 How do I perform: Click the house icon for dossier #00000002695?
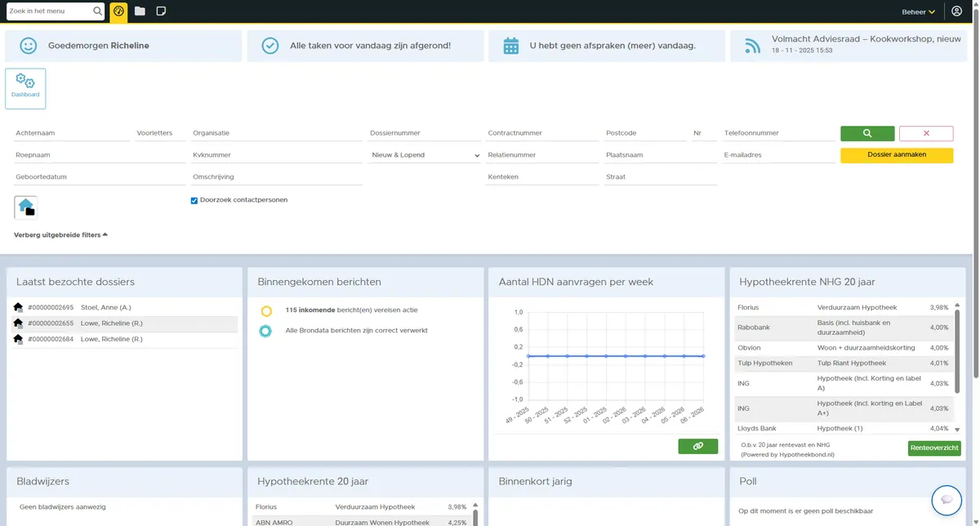[x=19, y=308]
